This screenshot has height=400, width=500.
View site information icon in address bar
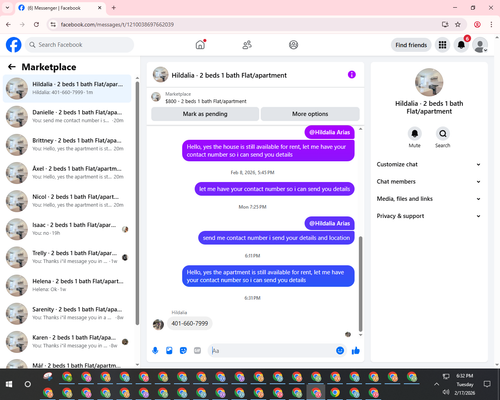click(x=53, y=24)
